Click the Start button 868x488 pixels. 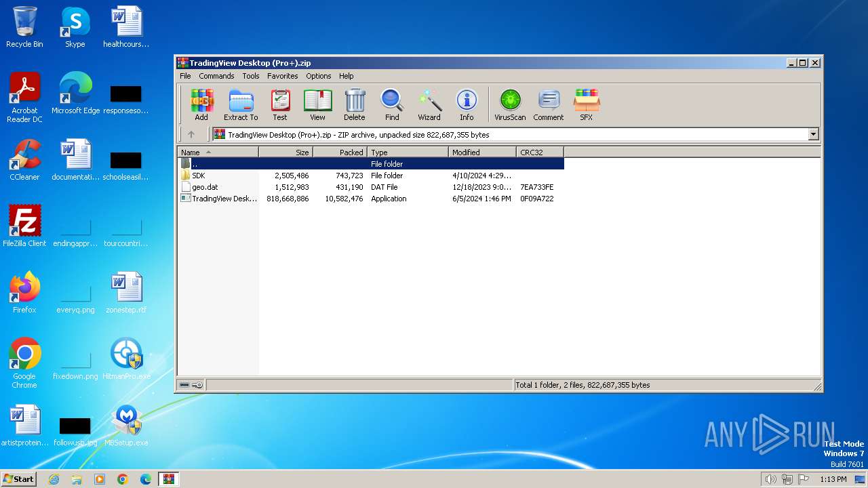click(x=19, y=479)
